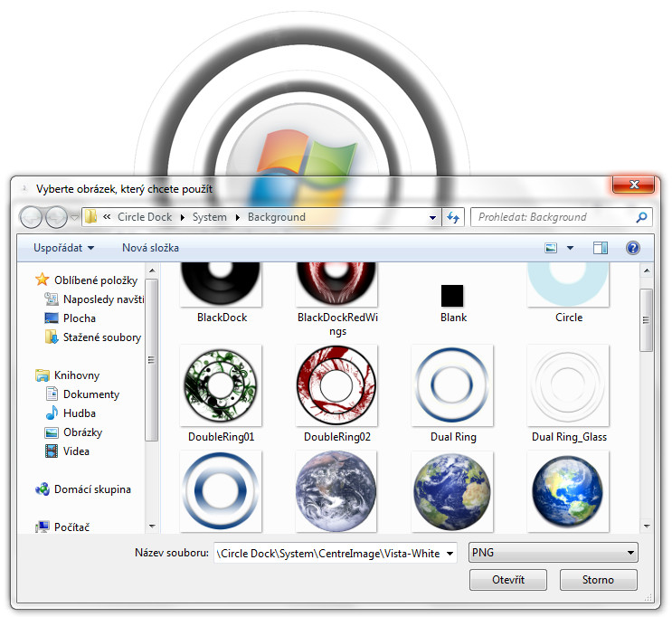Expand breadcrumb arrow after System

(238, 217)
